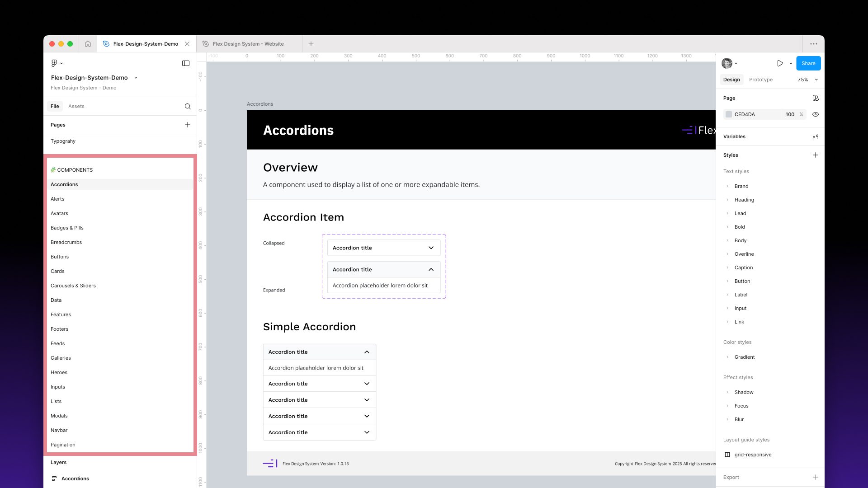
Task: Collapse the expanded Simple Accordion first item
Action: click(x=367, y=352)
